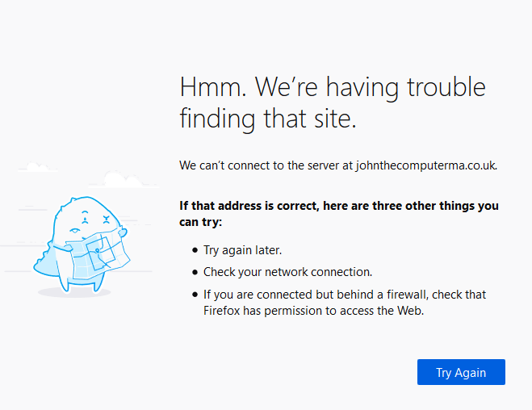Click the 'Try again later.' list item
This screenshot has height=410, width=532.
(243, 250)
